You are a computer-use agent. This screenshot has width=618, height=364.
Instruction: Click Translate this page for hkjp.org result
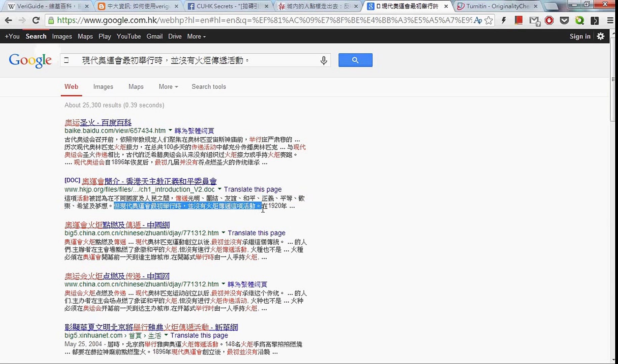click(253, 189)
